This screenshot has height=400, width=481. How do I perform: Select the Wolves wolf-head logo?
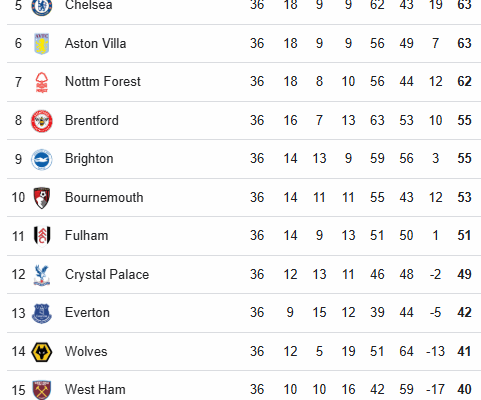pos(42,352)
